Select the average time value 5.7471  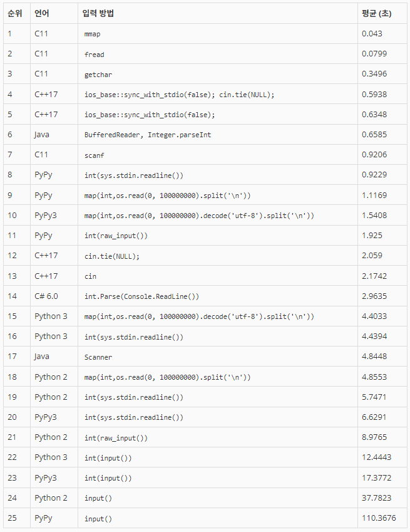click(374, 397)
